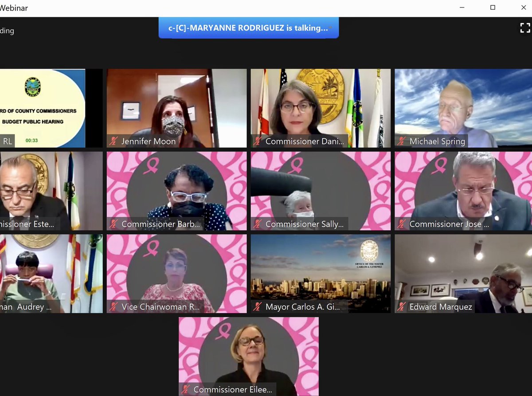The height and width of the screenshot is (396, 532).
Task: Minimize the Webinar window
Action: [462, 8]
